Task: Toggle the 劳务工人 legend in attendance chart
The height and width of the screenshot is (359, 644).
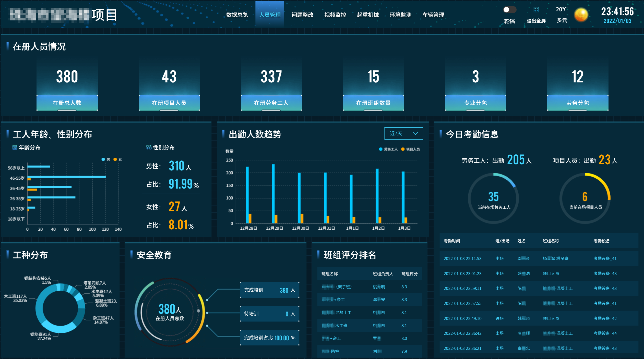Action: [x=388, y=149]
